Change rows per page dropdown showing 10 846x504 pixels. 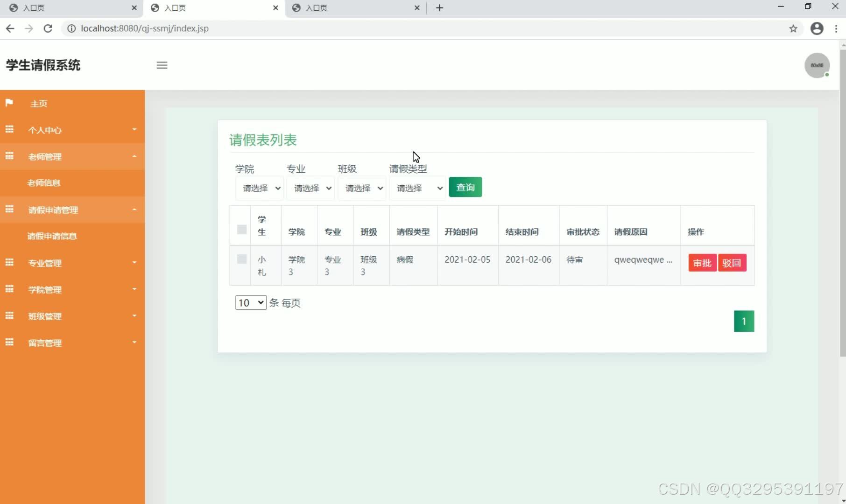click(251, 303)
